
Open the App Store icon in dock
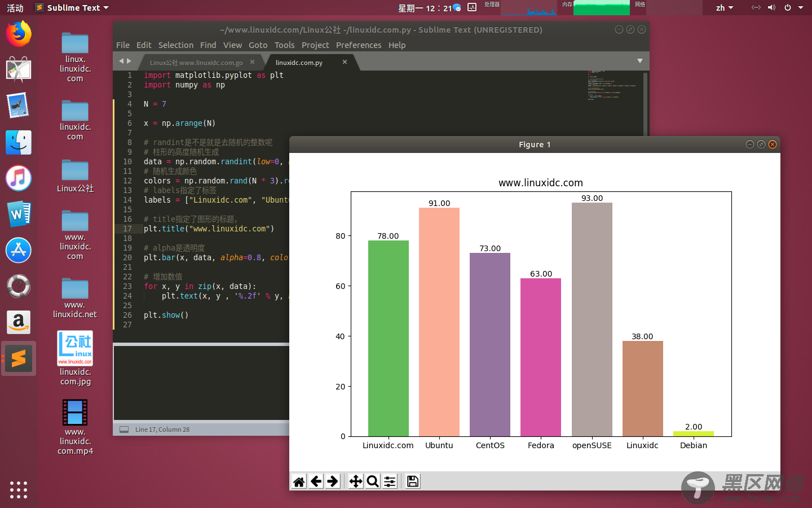coord(19,251)
